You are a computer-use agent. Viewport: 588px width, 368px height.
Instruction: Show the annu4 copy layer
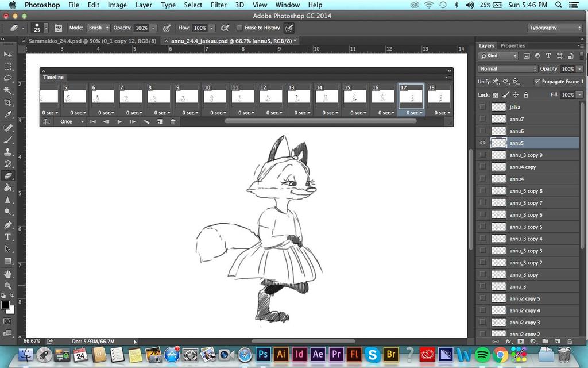[x=482, y=167]
